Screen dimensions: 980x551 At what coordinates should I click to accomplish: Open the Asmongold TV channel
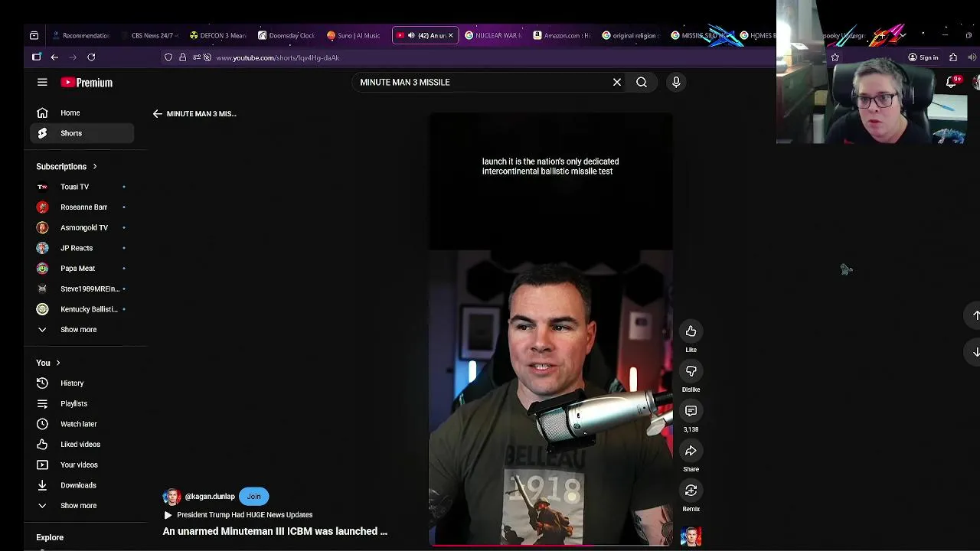coord(83,227)
